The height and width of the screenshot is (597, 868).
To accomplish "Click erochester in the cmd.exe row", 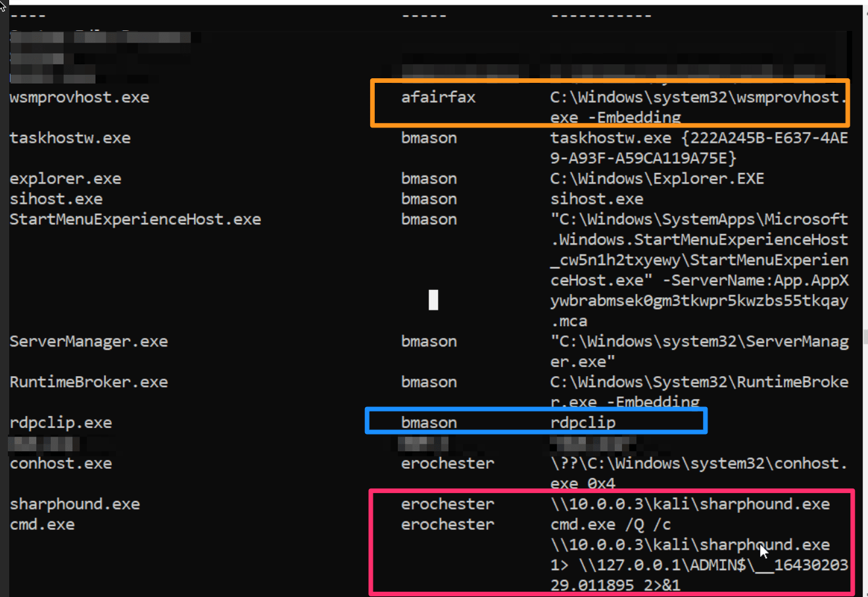I will coord(448,525).
